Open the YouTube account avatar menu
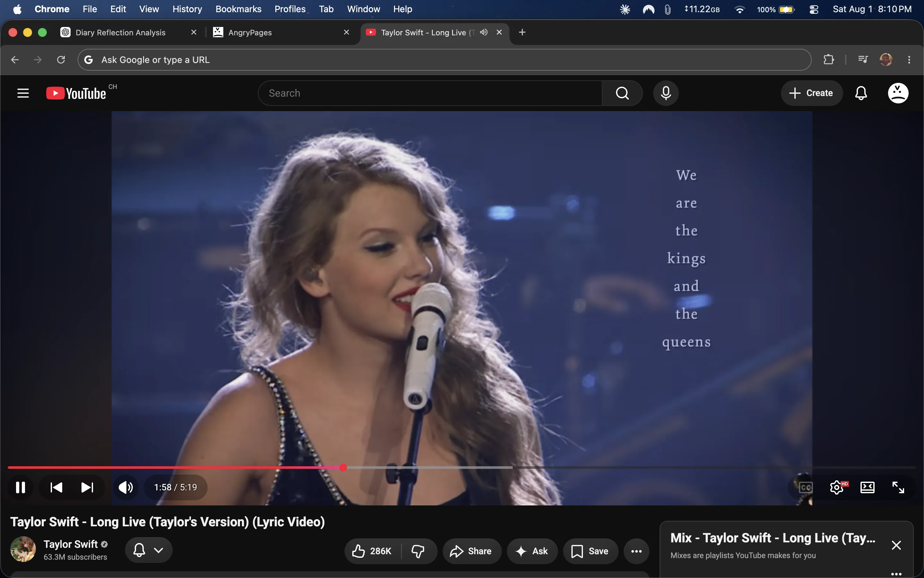Image resolution: width=924 pixels, height=578 pixels. point(898,93)
